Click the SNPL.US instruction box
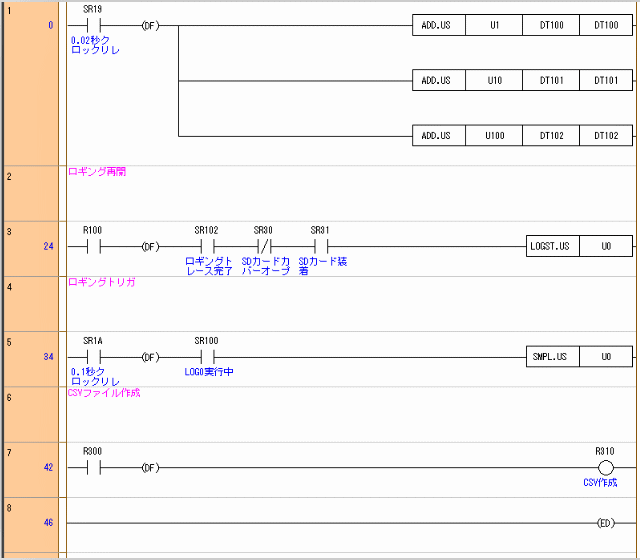Screen dimensions: 640x560 coord(552,357)
